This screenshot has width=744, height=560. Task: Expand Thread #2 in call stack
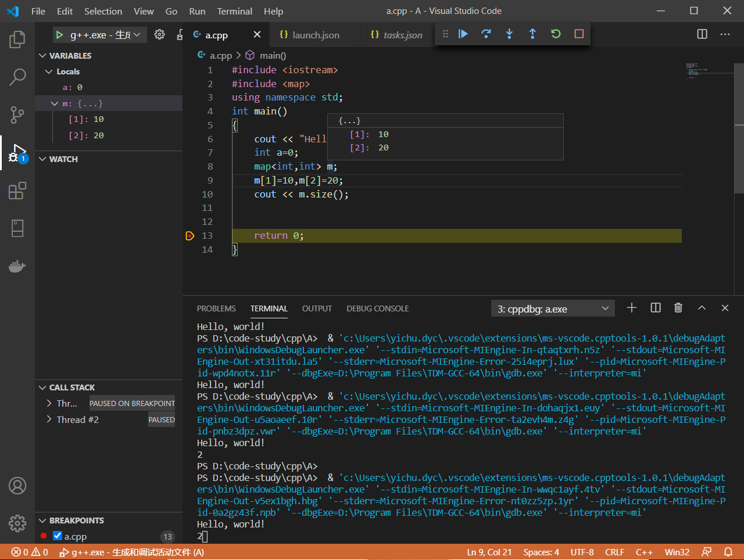49,419
